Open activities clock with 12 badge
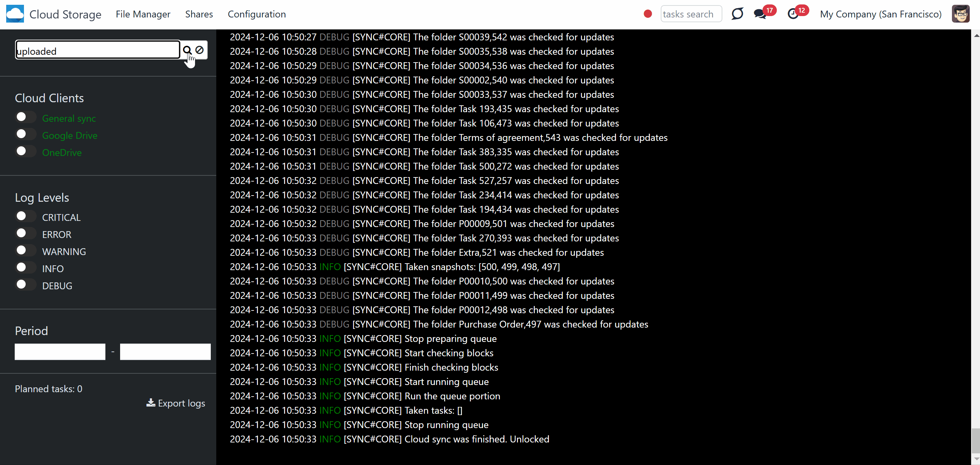Viewport: 980px width, 465px height. tap(797, 13)
